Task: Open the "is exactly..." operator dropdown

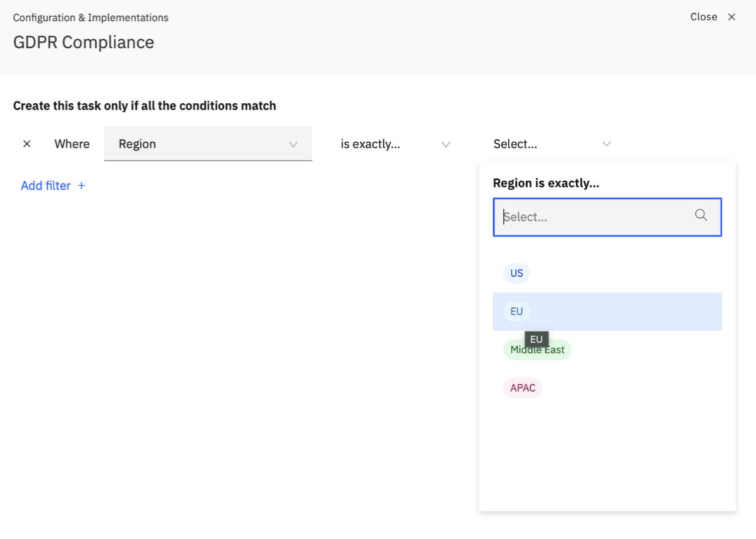Action: [x=395, y=144]
